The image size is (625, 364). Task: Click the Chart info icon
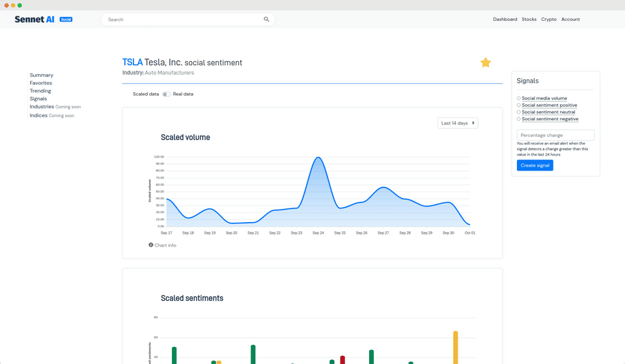150,245
